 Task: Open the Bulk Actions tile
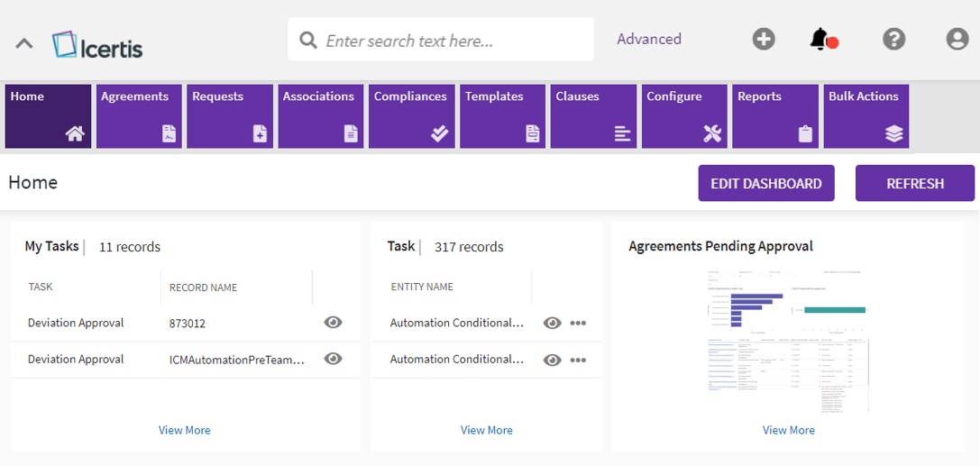click(x=866, y=116)
